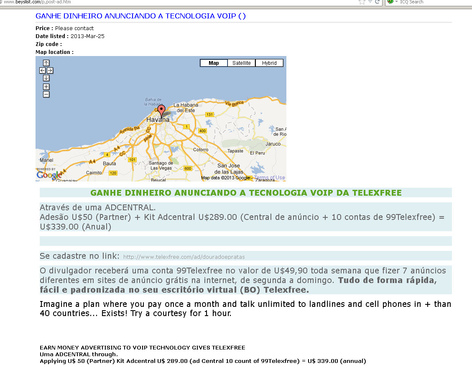Click the Google logo on the map

[x=49, y=175]
